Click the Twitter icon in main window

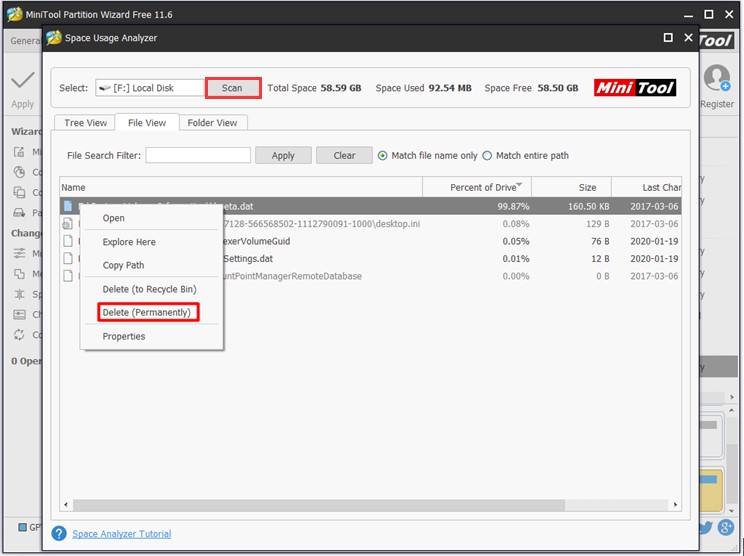coord(706,527)
